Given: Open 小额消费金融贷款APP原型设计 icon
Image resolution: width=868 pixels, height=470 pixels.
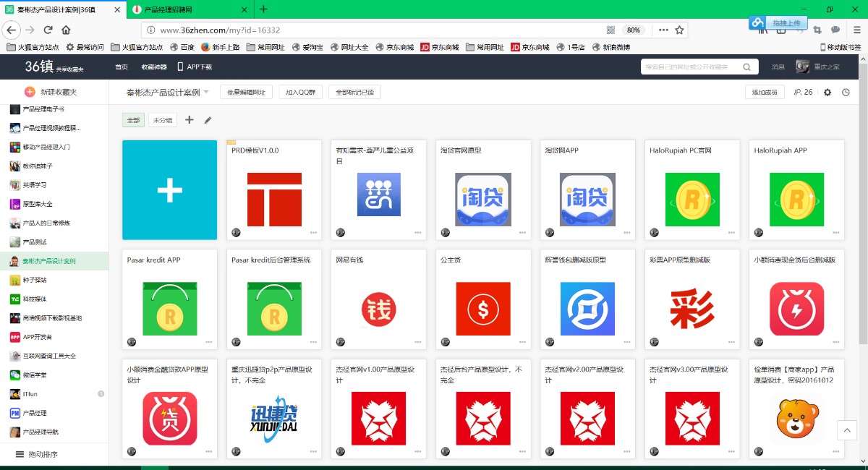Looking at the screenshot, I should [170, 419].
